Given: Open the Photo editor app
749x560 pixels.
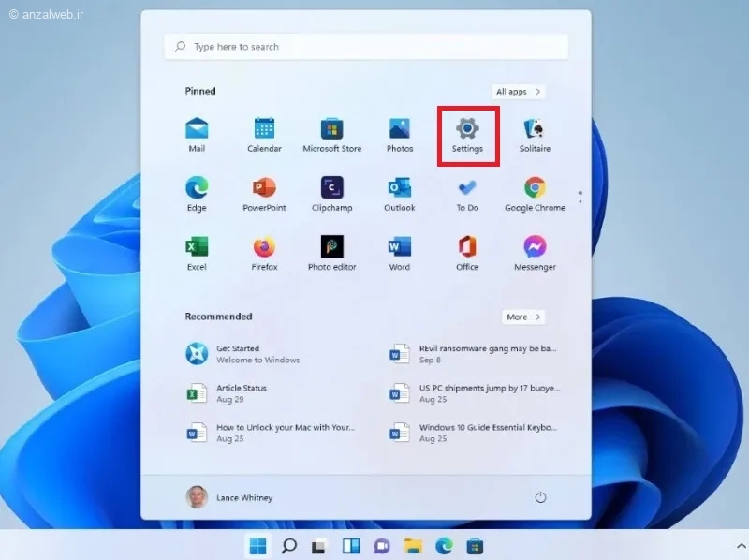Looking at the screenshot, I should (x=332, y=253).
